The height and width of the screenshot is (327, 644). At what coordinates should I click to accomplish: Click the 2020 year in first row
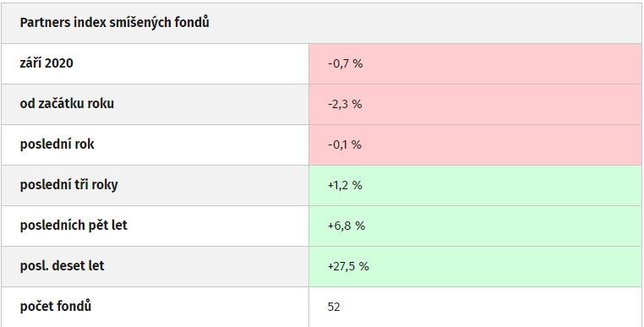59,63
